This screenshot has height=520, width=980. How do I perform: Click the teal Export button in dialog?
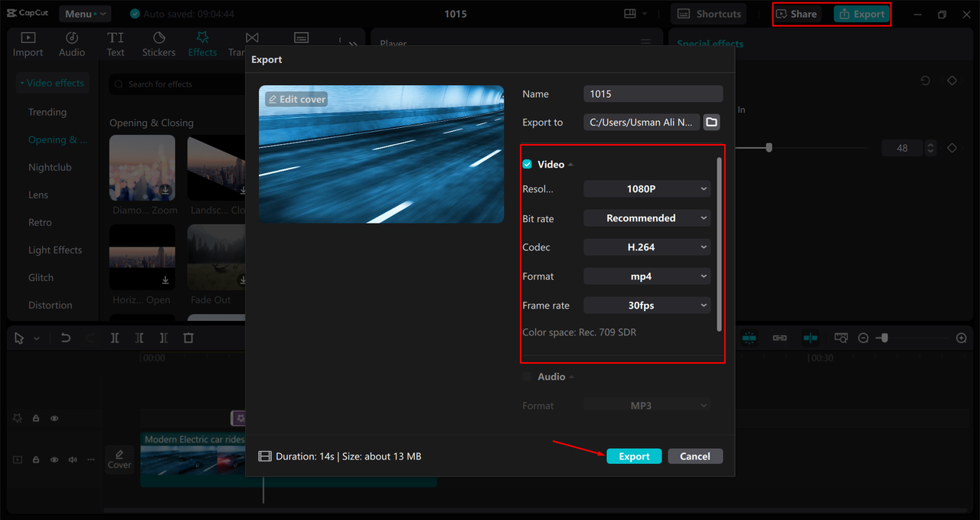point(634,456)
